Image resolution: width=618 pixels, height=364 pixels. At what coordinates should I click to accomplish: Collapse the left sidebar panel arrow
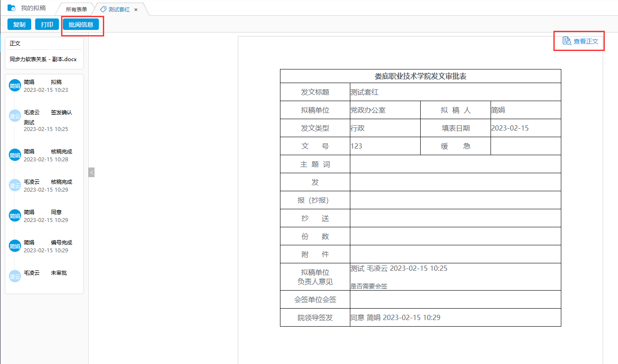tap(91, 172)
